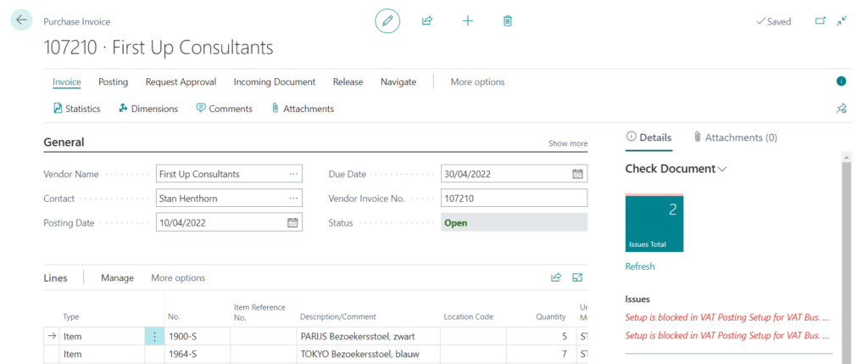The height and width of the screenshot is (364, 868).
Task: Open invoice in new window icon
Action: pyautogui.click(x=820, y=21)
